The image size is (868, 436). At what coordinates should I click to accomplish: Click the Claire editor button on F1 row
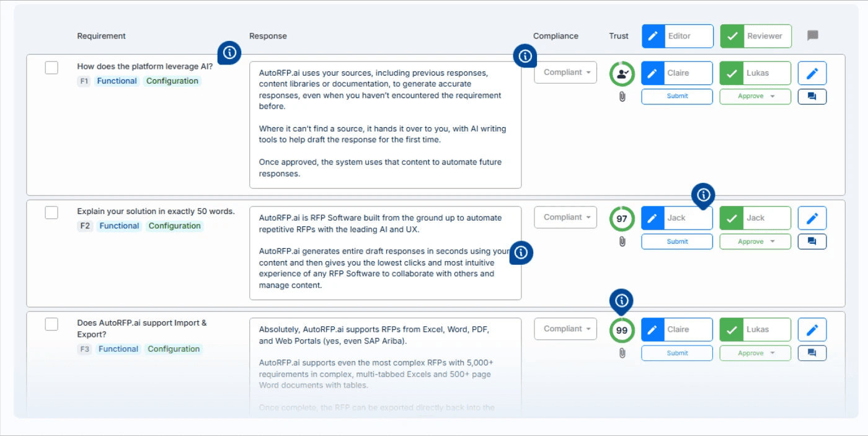[676, 73]
